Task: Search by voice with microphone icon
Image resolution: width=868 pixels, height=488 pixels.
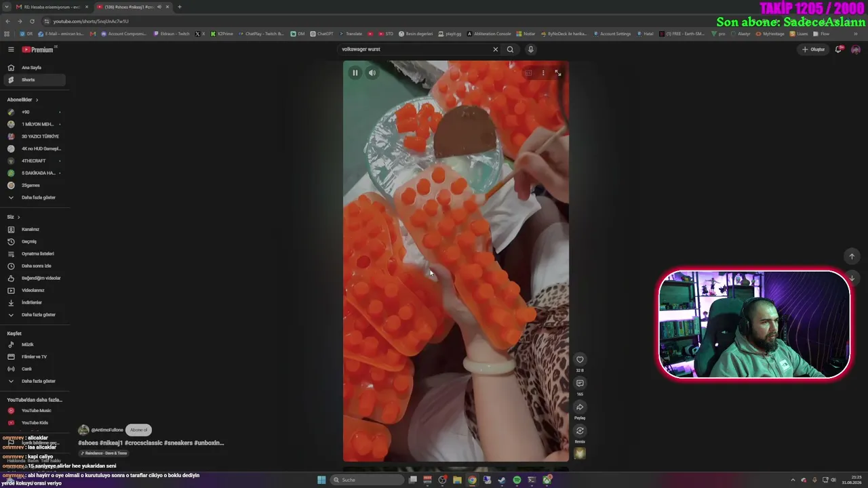Action: click(530, 49)
